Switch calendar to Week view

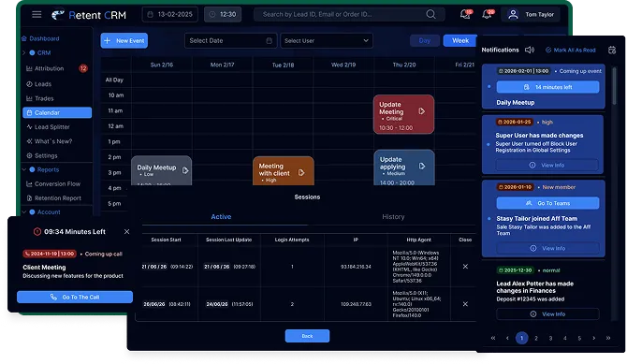point(460,41)
